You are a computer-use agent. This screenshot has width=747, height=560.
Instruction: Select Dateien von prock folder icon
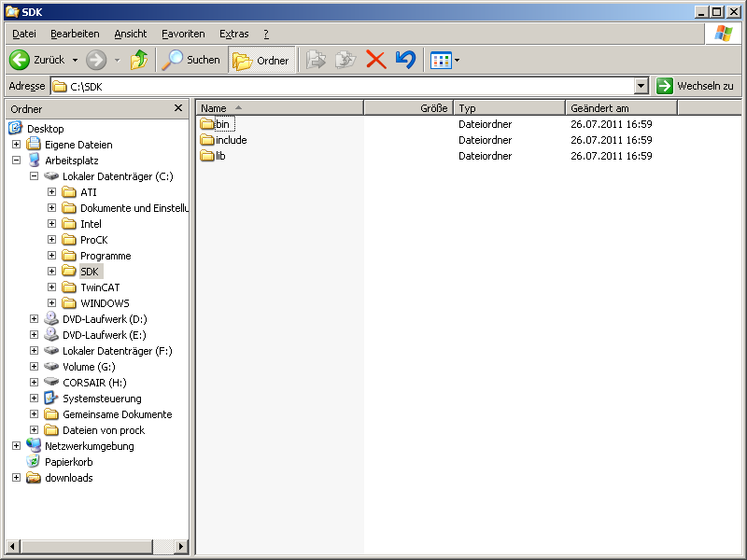[51, 430]
